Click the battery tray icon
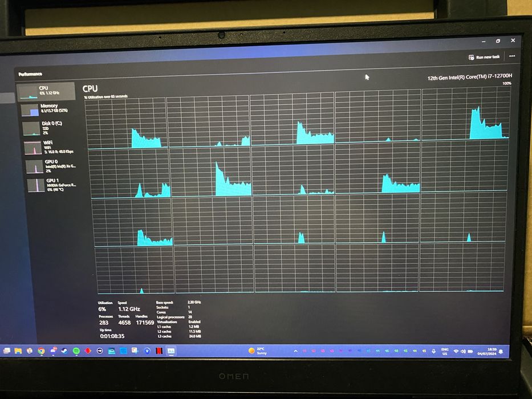The height and width of the screenshot is (399, 532). click(x=470, y=352)
